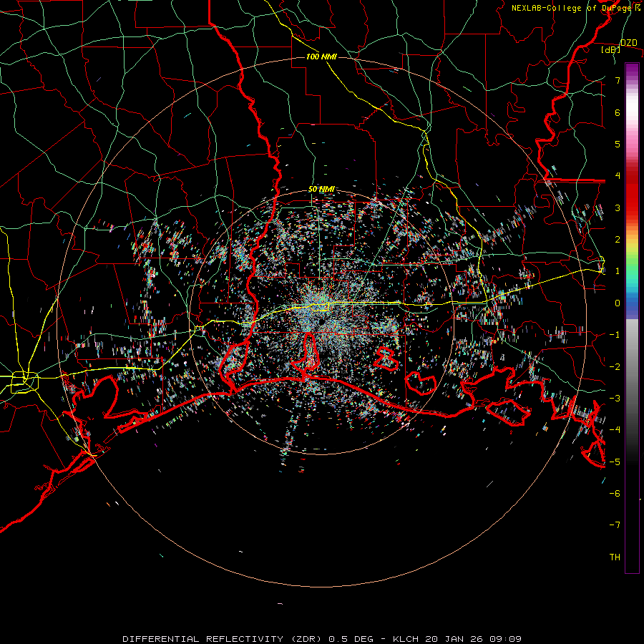Click the 1 value on the scale
Image resolution: width=644 pixels, height=644 pixels.
[618, 271]
